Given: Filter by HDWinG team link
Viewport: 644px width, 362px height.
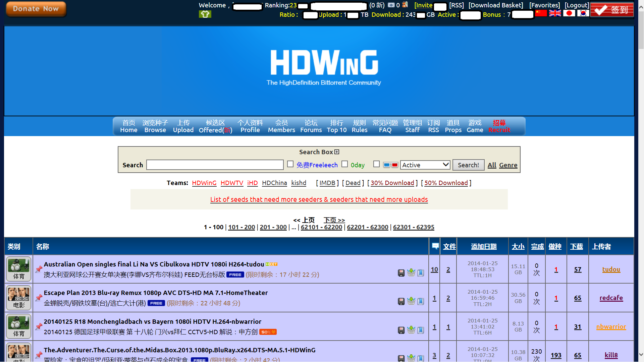Looking at the screenshot, I should [x=204, y=183].
